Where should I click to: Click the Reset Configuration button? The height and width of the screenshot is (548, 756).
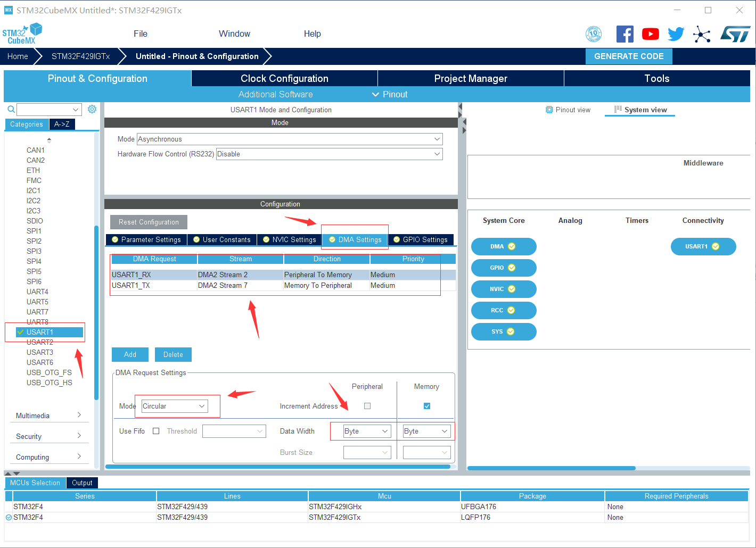[x=149, y=222]
